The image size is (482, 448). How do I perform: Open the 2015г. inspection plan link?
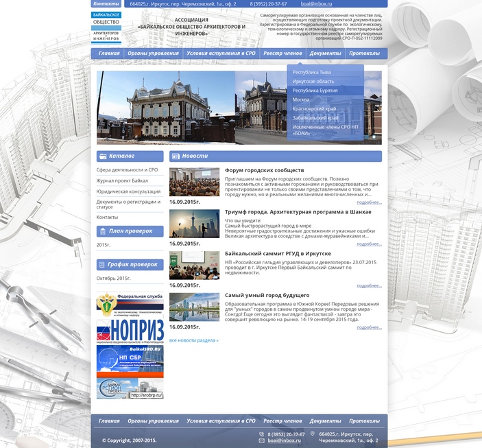point(104,245)
